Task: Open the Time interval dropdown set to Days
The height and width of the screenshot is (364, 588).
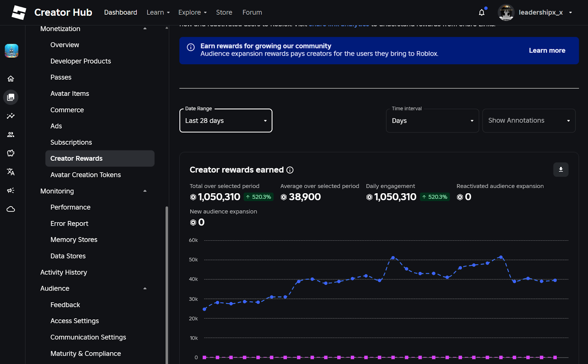Action: (x=432, y=120)
